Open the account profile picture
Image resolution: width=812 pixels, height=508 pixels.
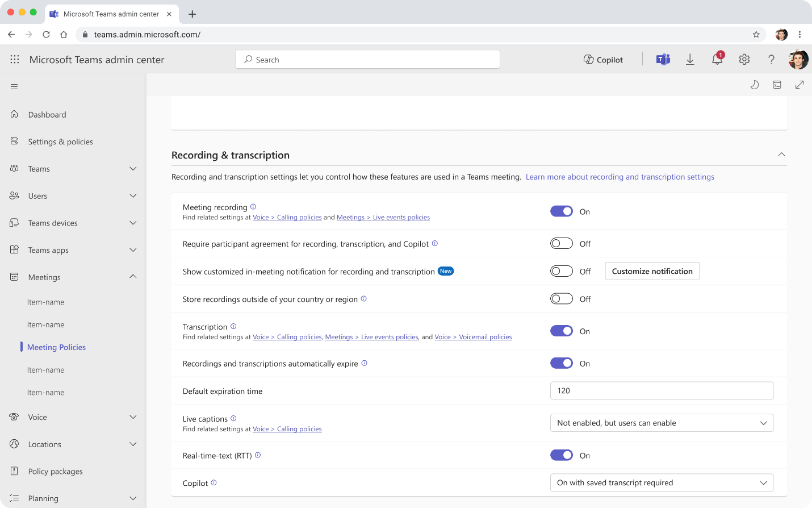tap(798, 60)
